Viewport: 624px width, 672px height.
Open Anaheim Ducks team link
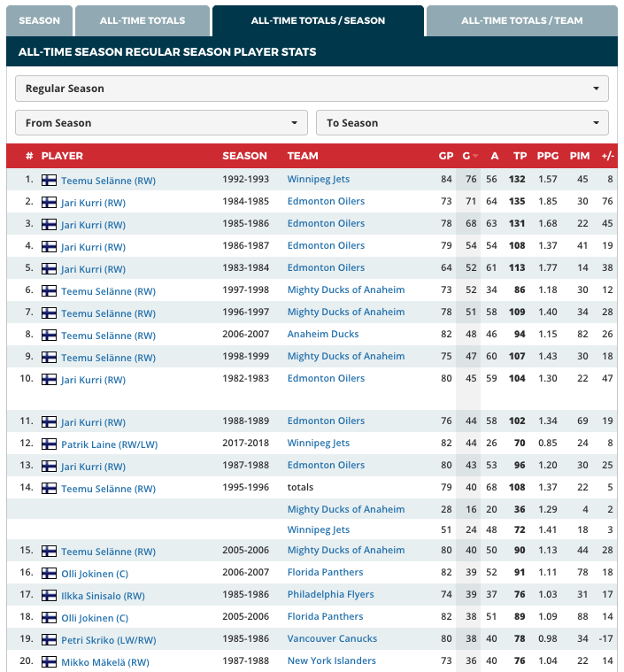[323, 334]
